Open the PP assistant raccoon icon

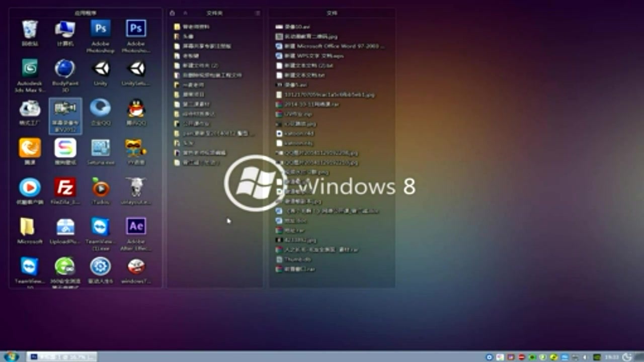[136, 152]
